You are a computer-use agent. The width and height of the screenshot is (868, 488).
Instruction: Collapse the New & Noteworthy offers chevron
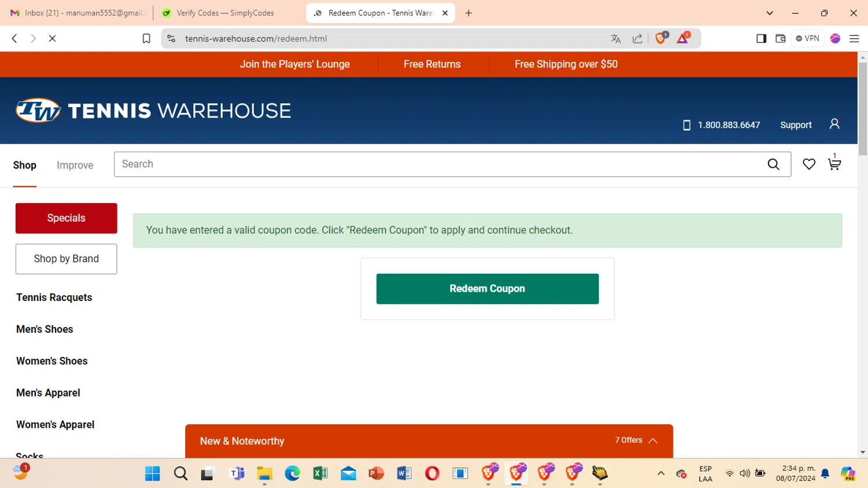653,441
